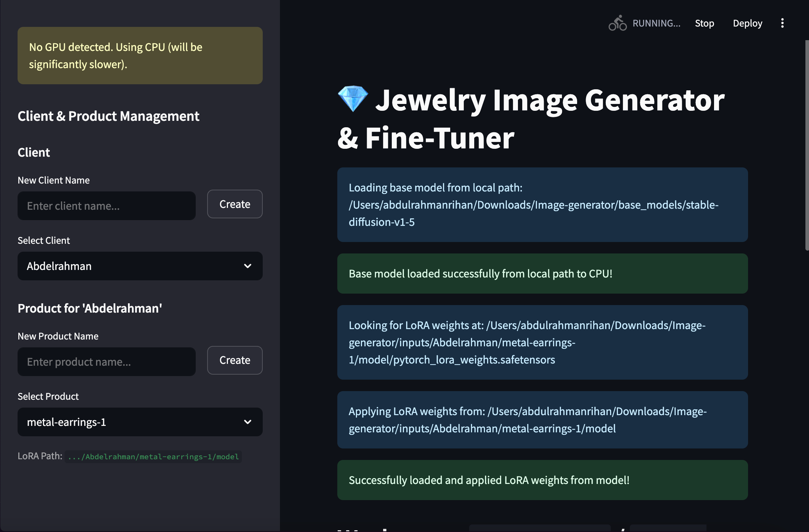The width and height of the screenshot is (809, 532).
Task: Click the main page vertical scrollbar
Action: click(x=807, y=145)
